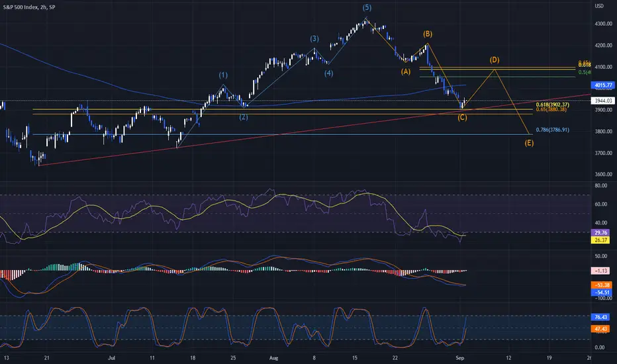This screenshot has height=364, width=617.
Task: Click the 18 date on time axis
Action: tap(193, 358)
